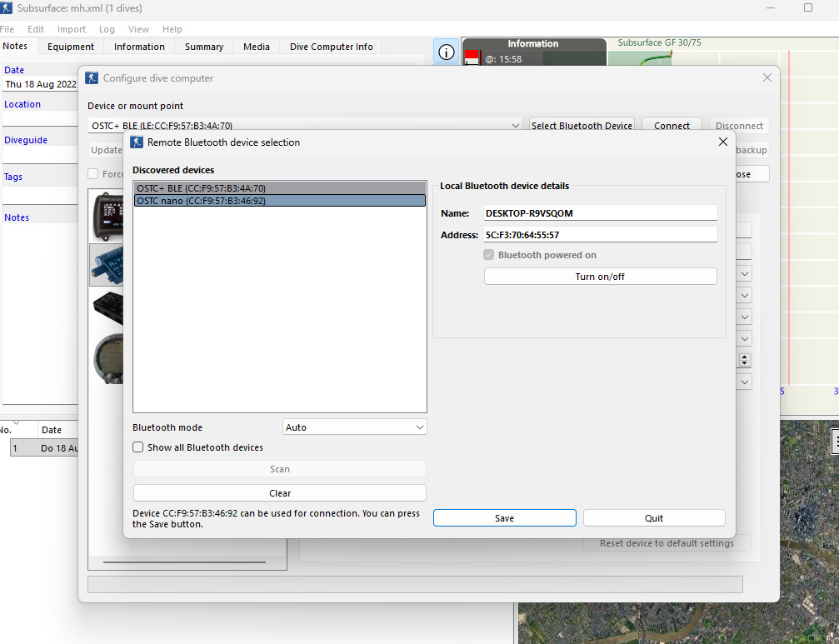Open the Bluetooth mode Auto dropdown

(x=354, y=427)
